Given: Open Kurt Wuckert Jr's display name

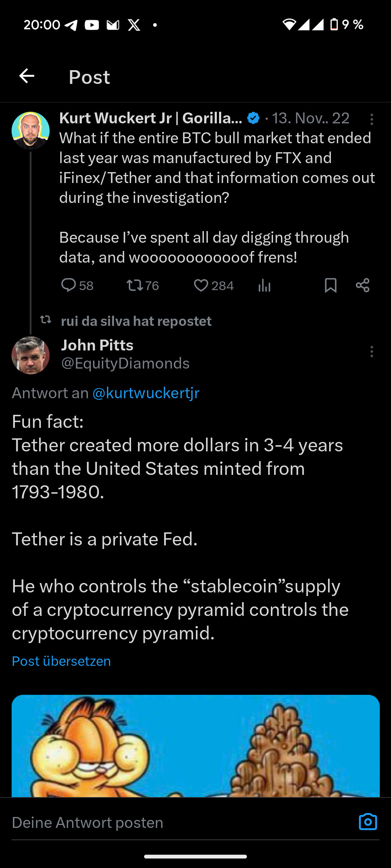Looking at the screenshot, I should pos(151,118).
